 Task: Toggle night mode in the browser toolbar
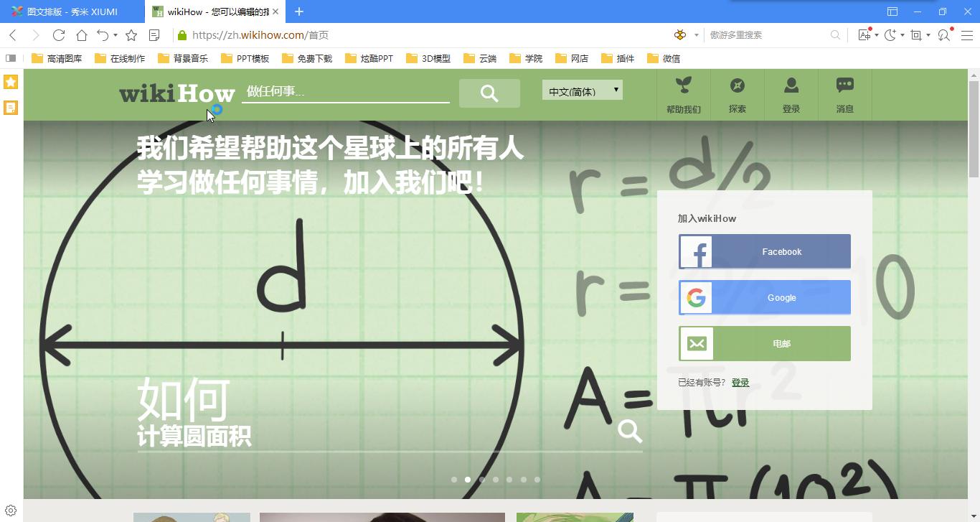coord(890,34)
